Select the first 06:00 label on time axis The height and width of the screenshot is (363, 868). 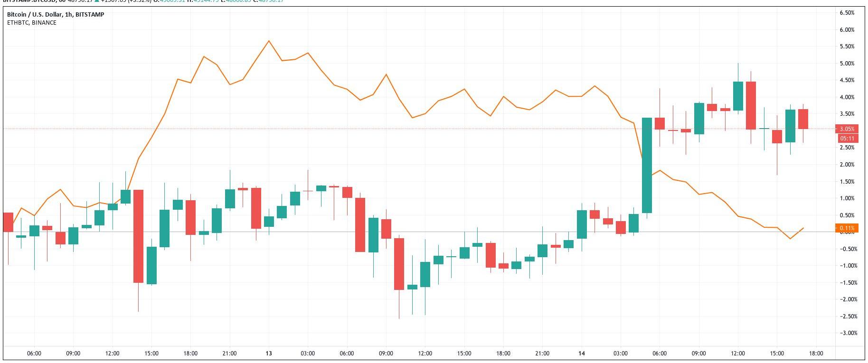(34, 354)
